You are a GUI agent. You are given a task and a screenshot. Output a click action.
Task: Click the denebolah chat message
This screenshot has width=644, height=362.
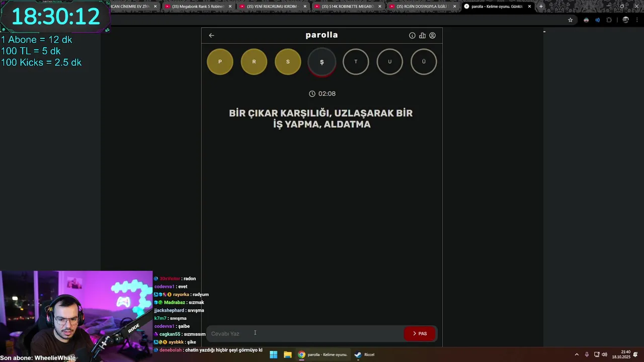pos(208,350)
